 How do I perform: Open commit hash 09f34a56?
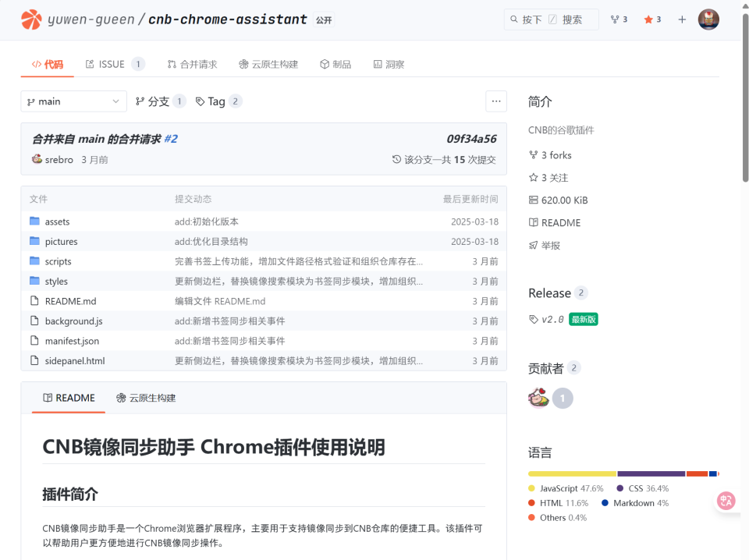click(x=471, y=139)
